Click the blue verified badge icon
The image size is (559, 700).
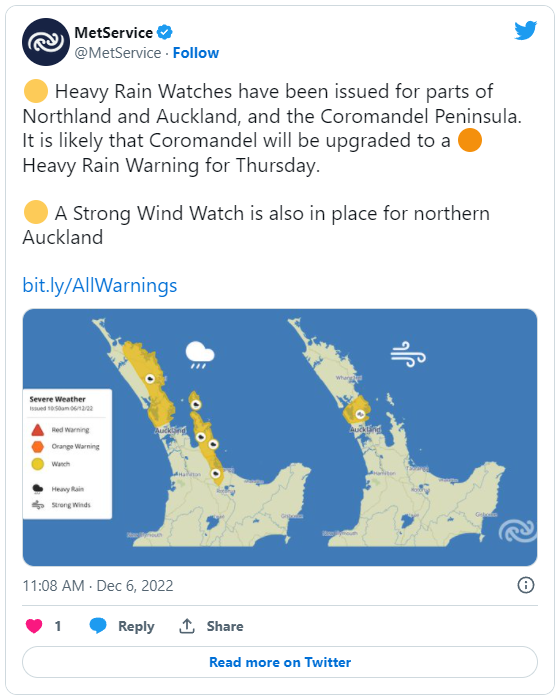pos(165,32)
